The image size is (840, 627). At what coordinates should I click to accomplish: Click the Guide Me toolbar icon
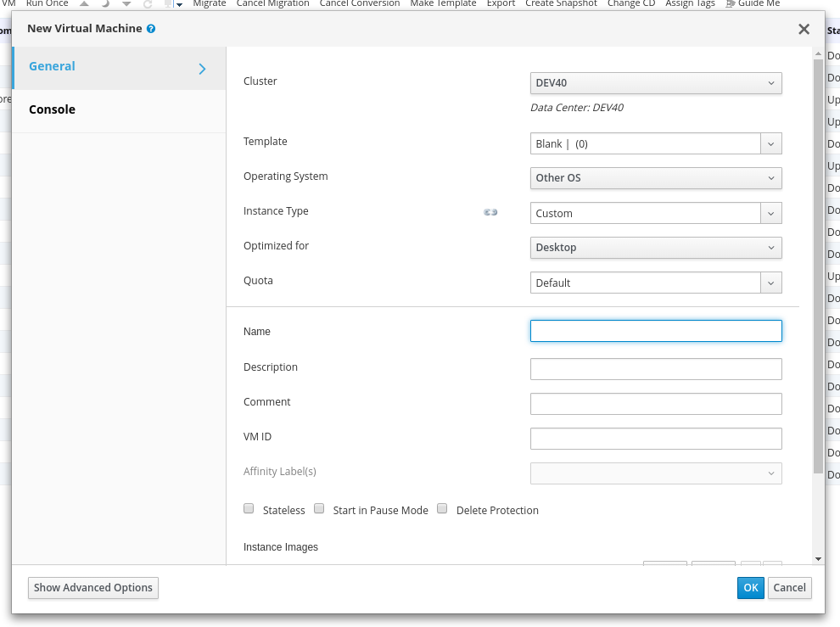(x=731, y=4)
